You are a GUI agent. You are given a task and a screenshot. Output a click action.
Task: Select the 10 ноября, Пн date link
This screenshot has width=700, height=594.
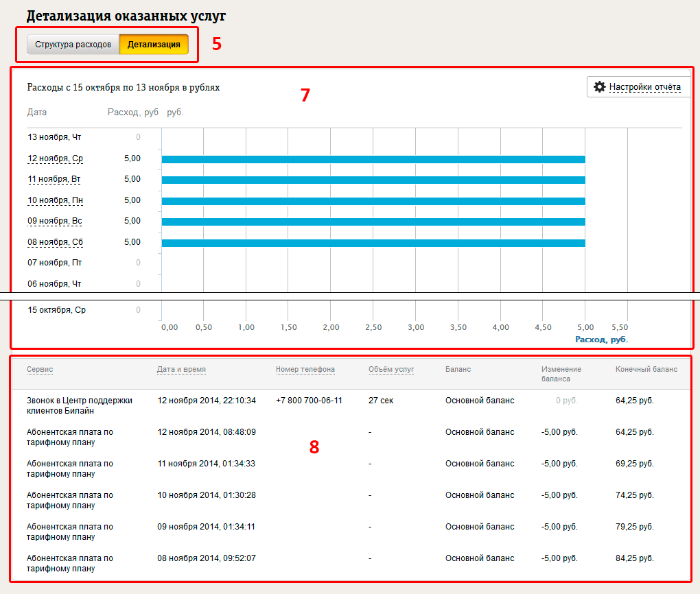pos(55,201)
